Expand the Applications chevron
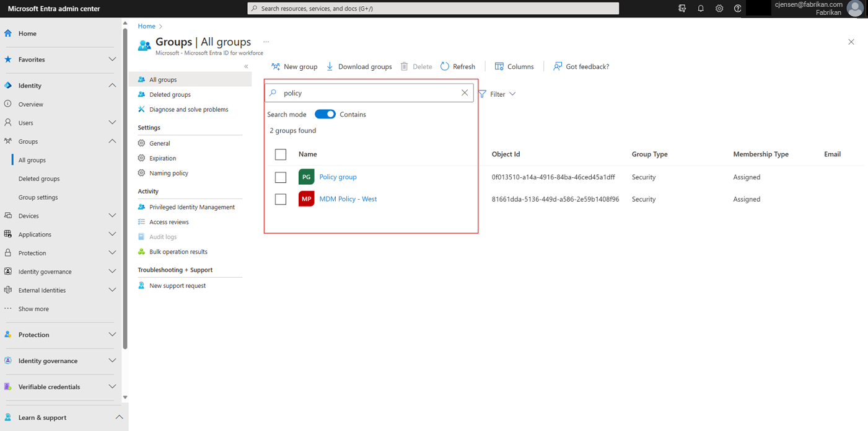This screenshot has width=868, height=431. (112, 234)
